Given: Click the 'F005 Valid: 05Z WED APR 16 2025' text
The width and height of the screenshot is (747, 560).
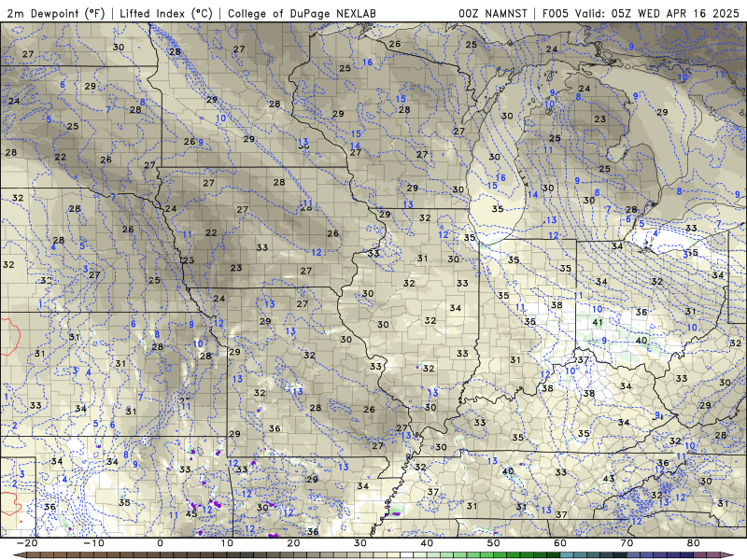Looking at the screenshot, I should (x=641, y=13).
